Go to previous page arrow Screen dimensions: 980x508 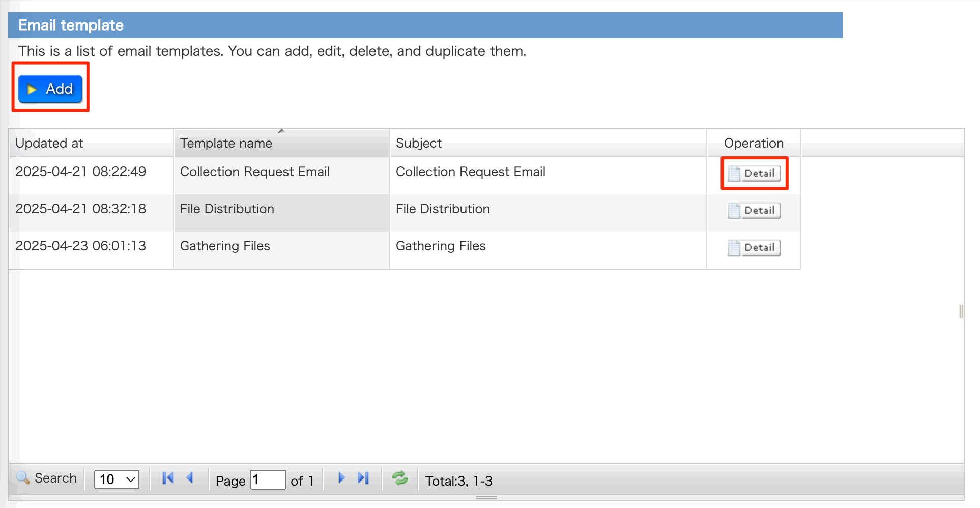(190, 478)
